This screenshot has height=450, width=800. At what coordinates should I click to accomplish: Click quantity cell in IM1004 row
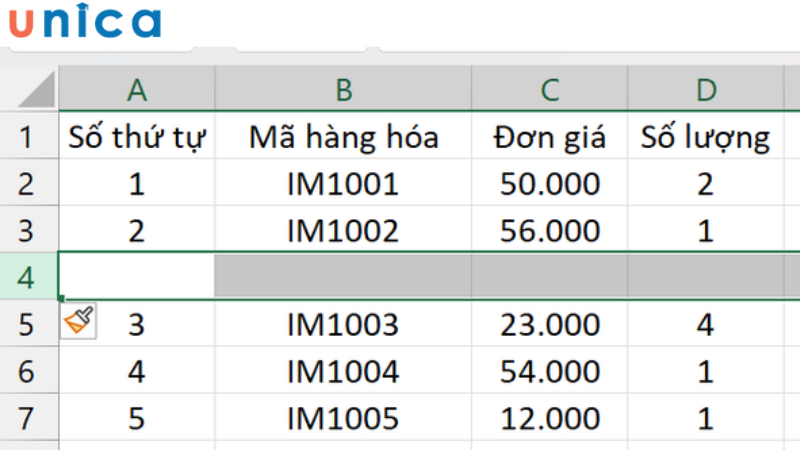(706, 370)
